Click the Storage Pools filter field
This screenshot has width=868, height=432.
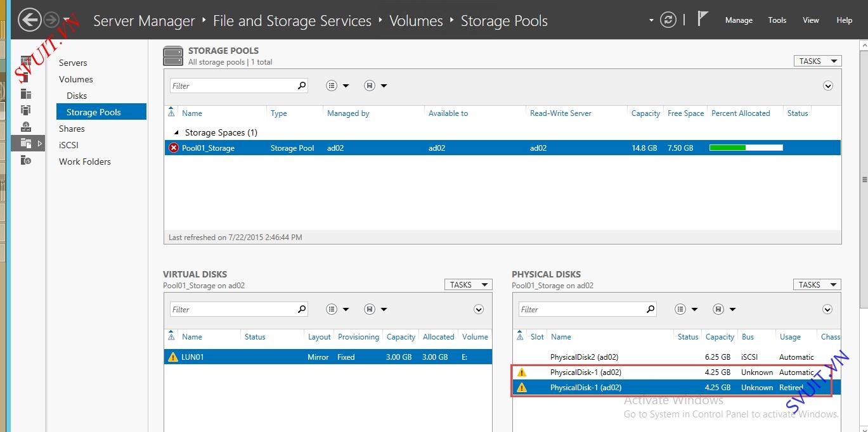(x=233, y=86)
